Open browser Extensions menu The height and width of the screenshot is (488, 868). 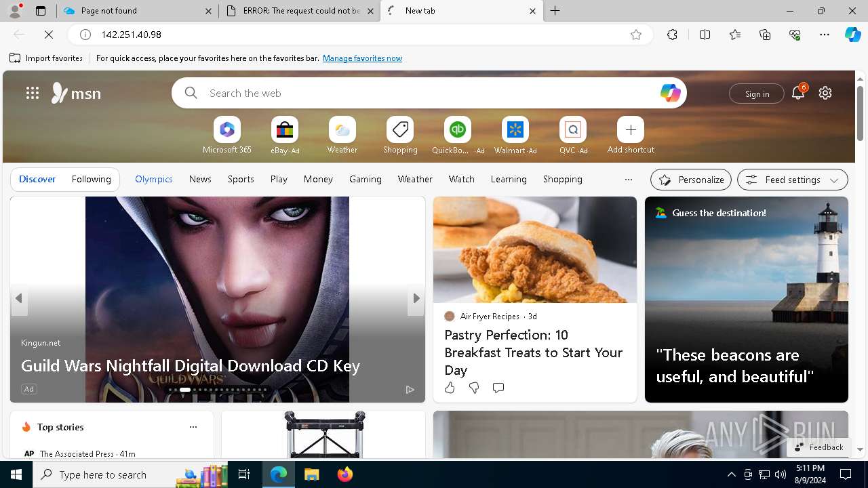click(x=672, y=35)
